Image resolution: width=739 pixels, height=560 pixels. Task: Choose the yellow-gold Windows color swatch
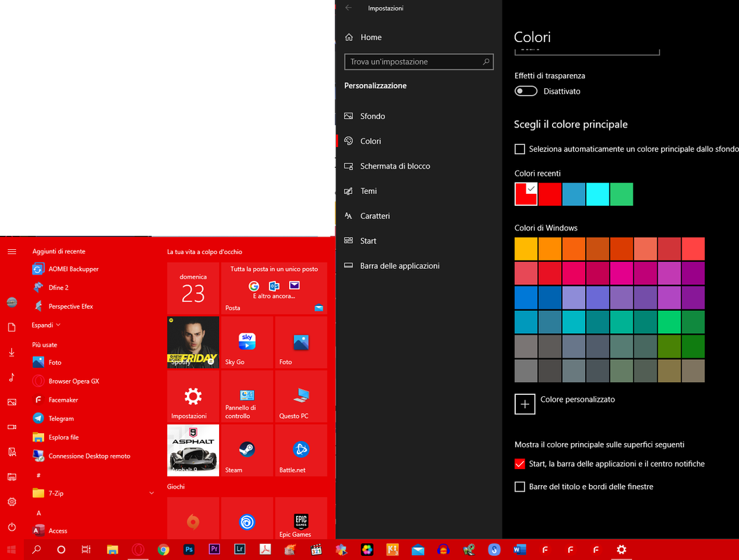tap(526, 249)
